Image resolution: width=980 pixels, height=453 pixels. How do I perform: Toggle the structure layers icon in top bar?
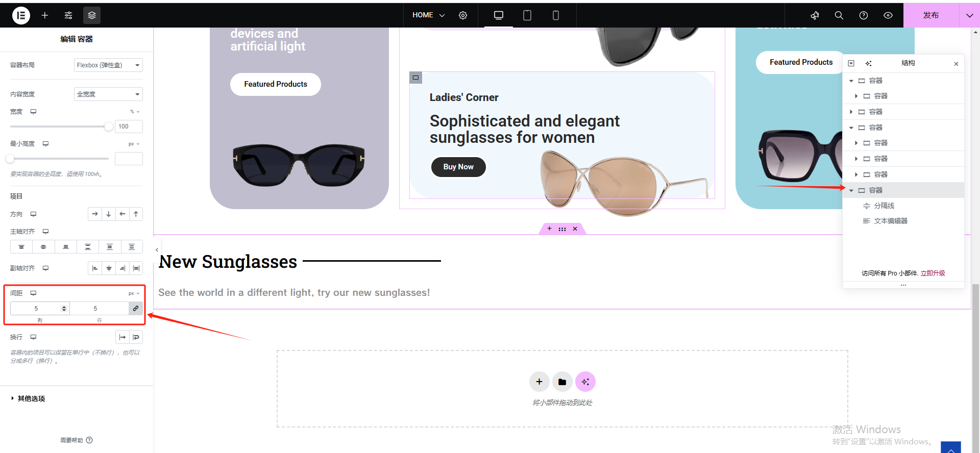point(92,15)
